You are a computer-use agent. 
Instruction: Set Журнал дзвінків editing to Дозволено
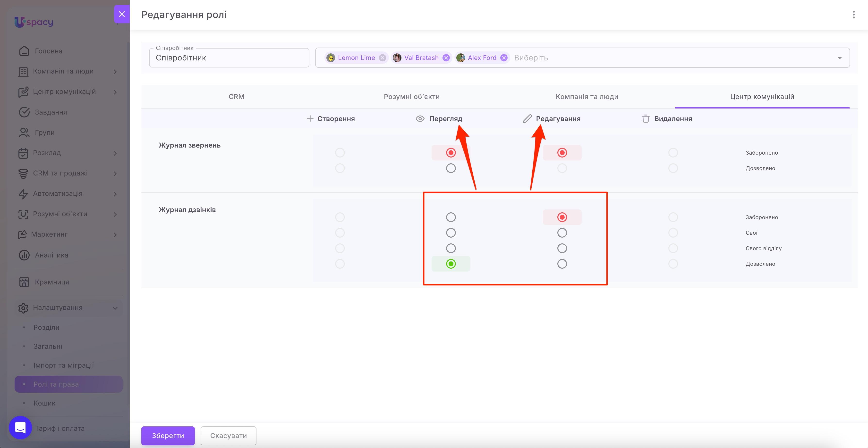pyautogui.click(x=562, y=264)
